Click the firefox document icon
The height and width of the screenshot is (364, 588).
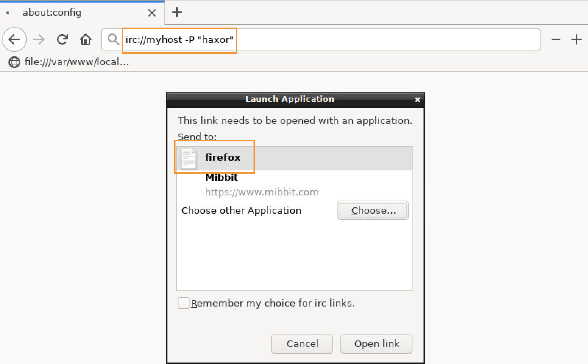pos(189,158)
